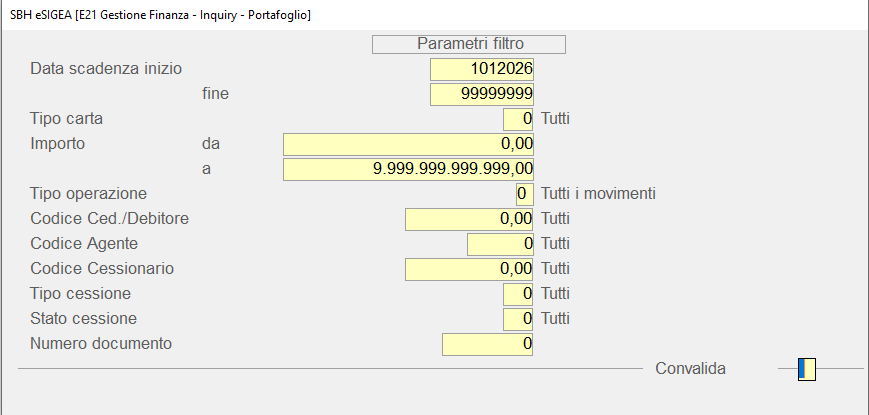869x415 pixels.
Task: Click the Parametri filtro header button
Action: pyautogui.click(x=468, y=44)
